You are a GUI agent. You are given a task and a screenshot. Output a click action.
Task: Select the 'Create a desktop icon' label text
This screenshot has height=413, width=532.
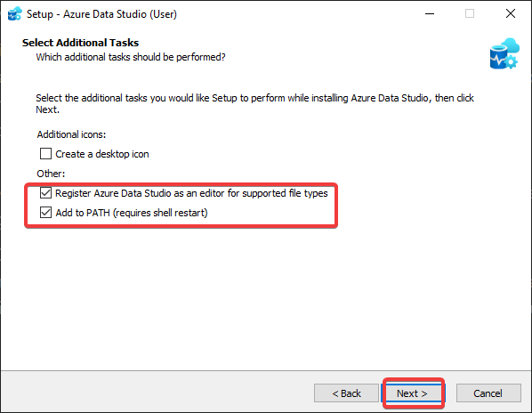(102, 154)
